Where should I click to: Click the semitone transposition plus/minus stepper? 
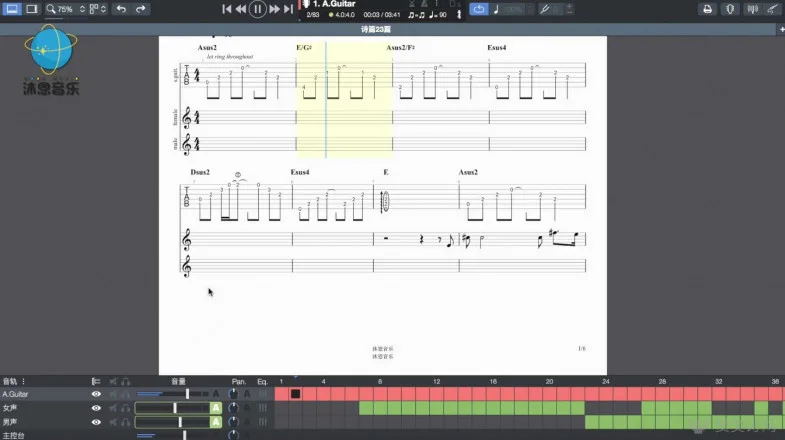click(x=570, y=9)
